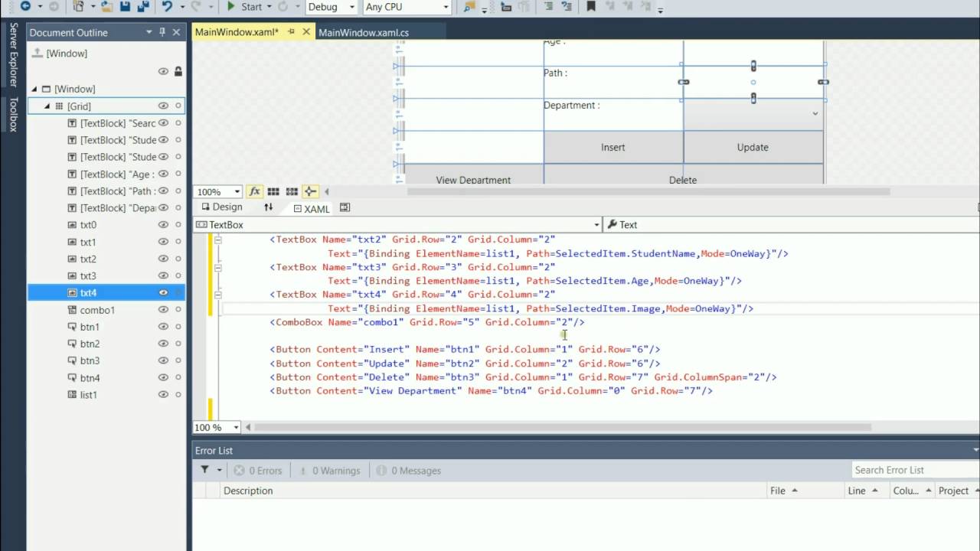Toggle the 0 Errors filter button
This screenshot has height=551, width=980.
click(x=258, y=471)
